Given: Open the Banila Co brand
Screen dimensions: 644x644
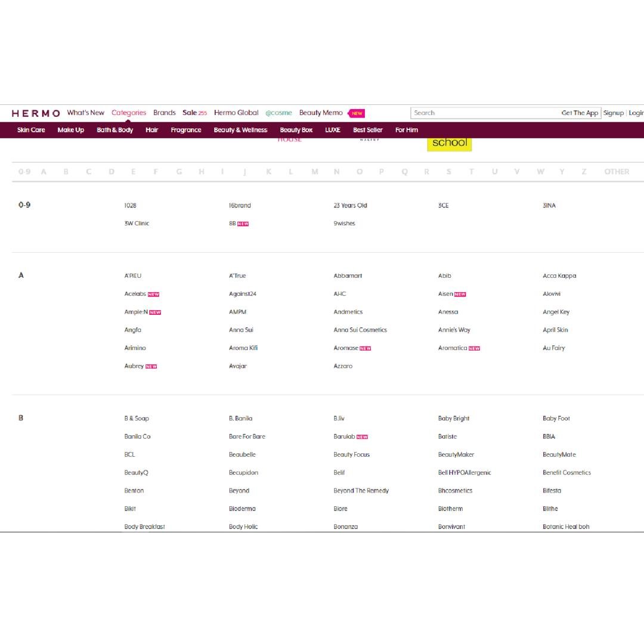Looking at the screenshot, I should [138, 436].
